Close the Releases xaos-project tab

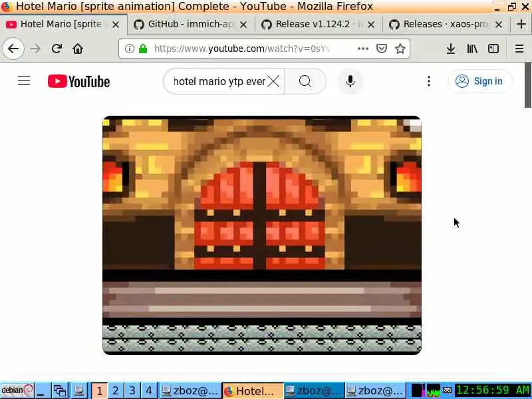[x=498, y=25]
